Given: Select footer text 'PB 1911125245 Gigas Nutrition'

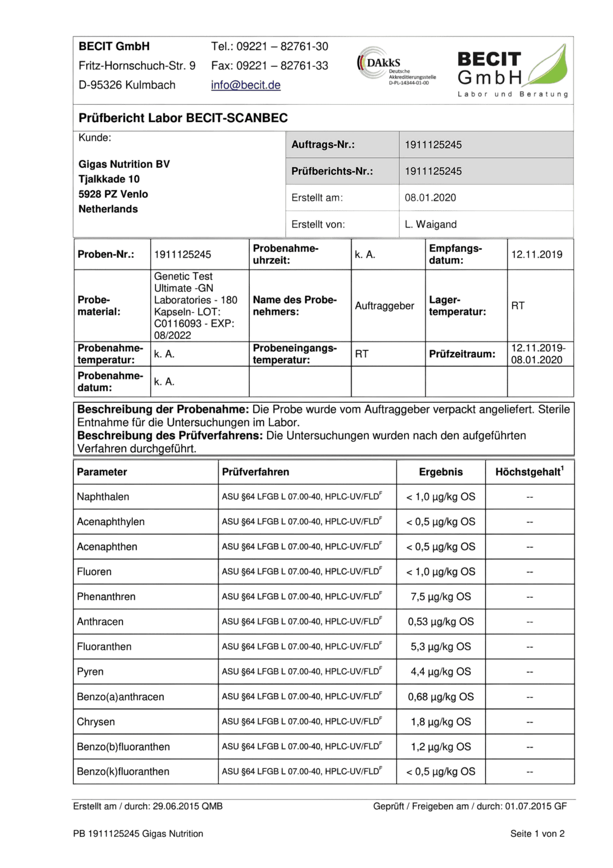Looking at the screenshot, I should pos(138,834).
